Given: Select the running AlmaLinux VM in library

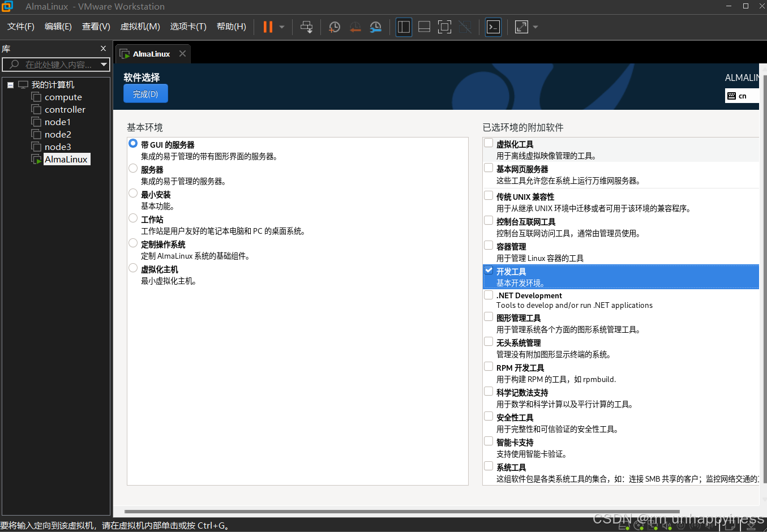Looking at the screenshot, I should pyautogui.click(x=66, y=159).
